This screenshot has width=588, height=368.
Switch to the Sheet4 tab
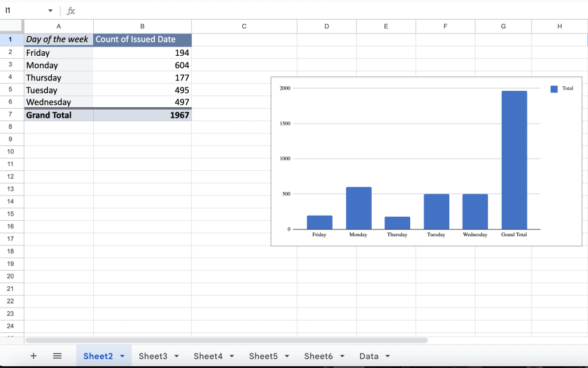click(x=208, y=356)
